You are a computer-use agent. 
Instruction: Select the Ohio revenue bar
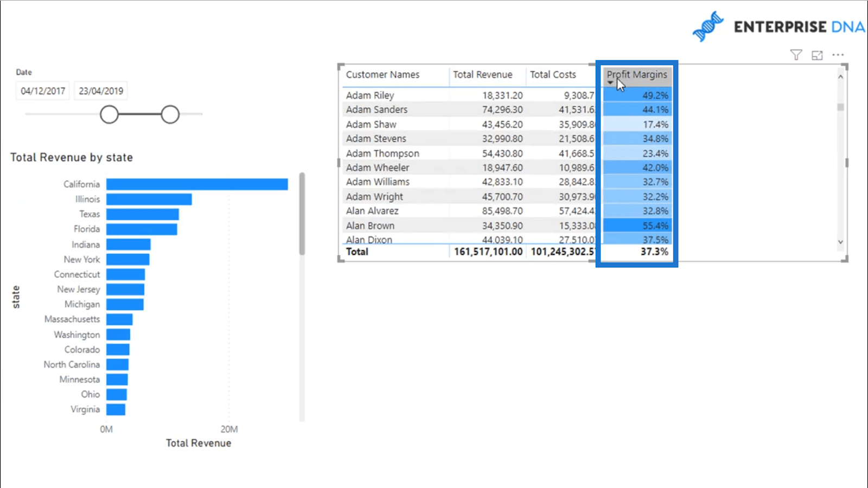[x=117, y=395]
